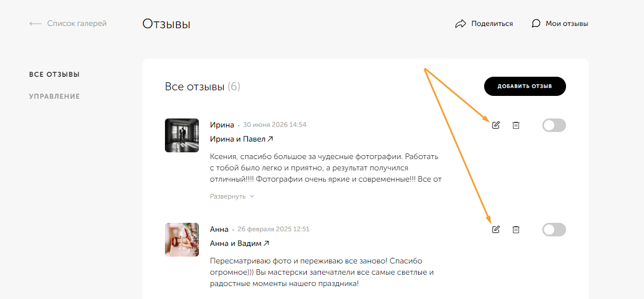Click the reviewer name Ирина
Image resolution: width=644 pixels, height=299 pixels.
222,125
